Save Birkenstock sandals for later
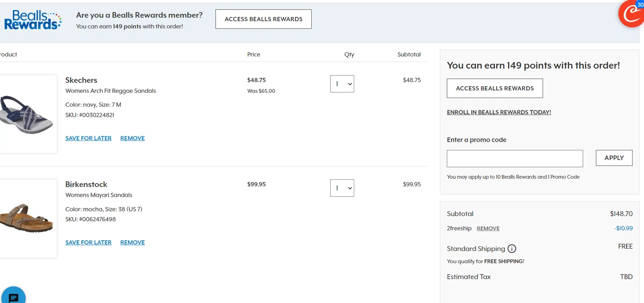This screenshot has width=644, height=303. 88,242
